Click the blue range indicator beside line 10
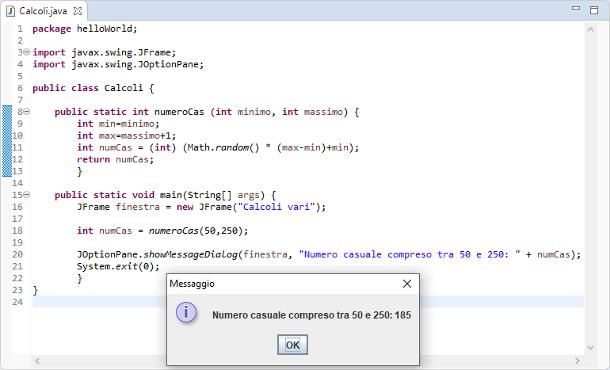This screenshot has height=370, width=610. pos(7,136)
